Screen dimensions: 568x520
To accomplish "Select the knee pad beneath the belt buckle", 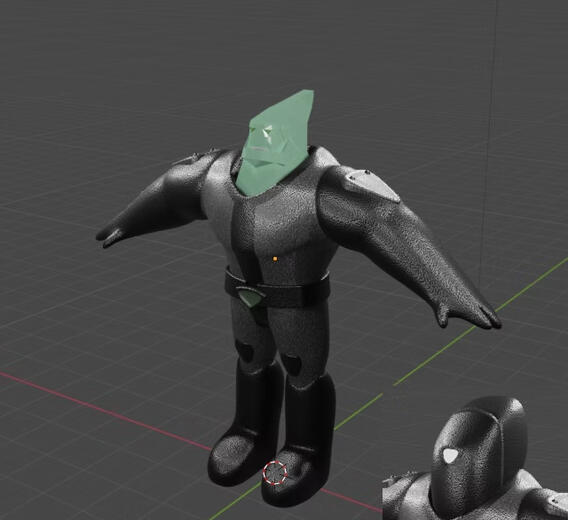I will click(245, 351).
